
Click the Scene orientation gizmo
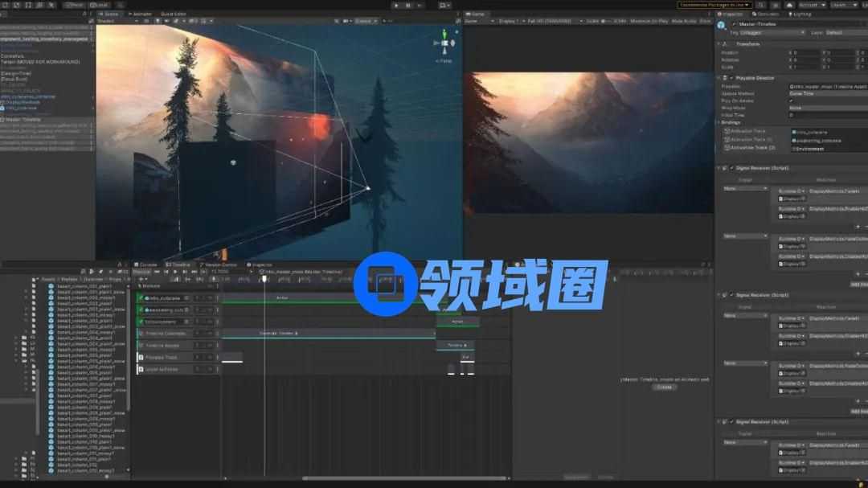coord(444,42)
